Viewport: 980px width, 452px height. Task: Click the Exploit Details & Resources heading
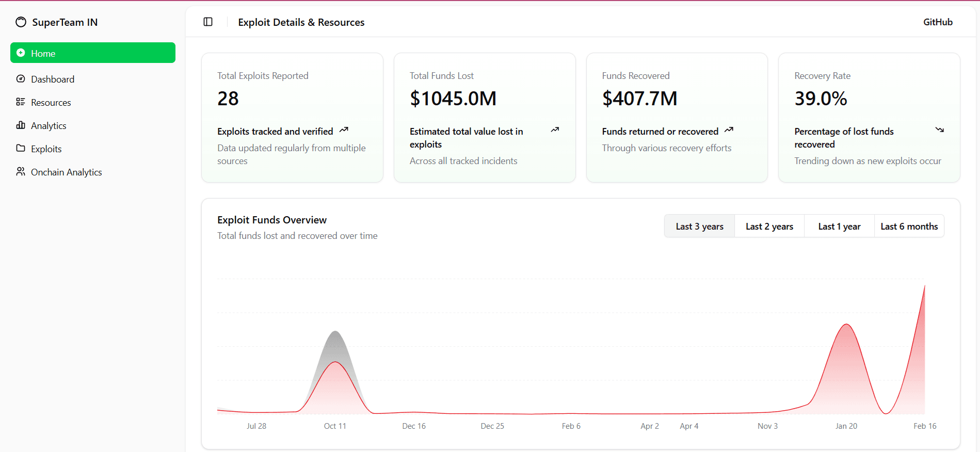tap(301, 22)
